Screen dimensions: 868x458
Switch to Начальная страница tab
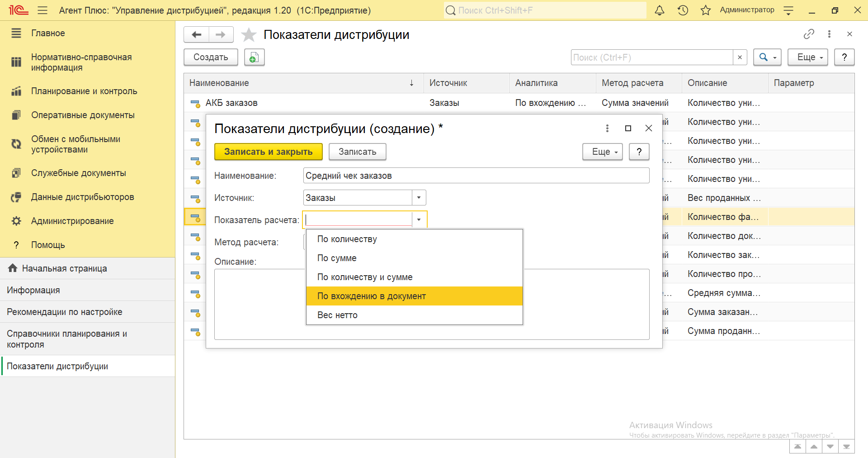coord(87,269)
